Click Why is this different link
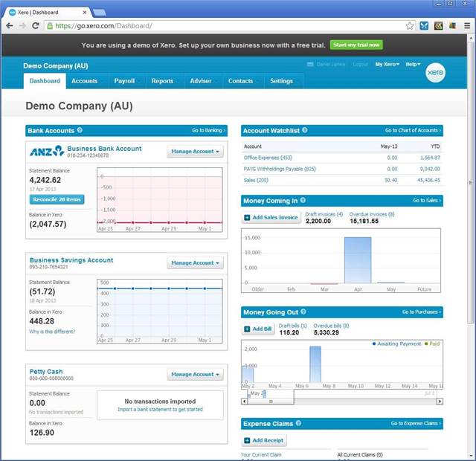Image resolution: width=476 pixels, height=461 pixels. click(52, 332)
